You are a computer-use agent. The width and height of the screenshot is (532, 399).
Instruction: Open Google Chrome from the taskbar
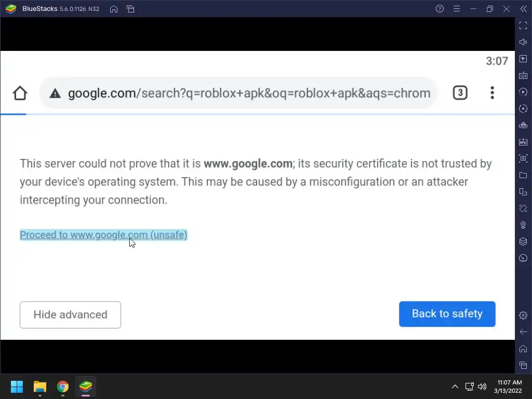[63, 387]
